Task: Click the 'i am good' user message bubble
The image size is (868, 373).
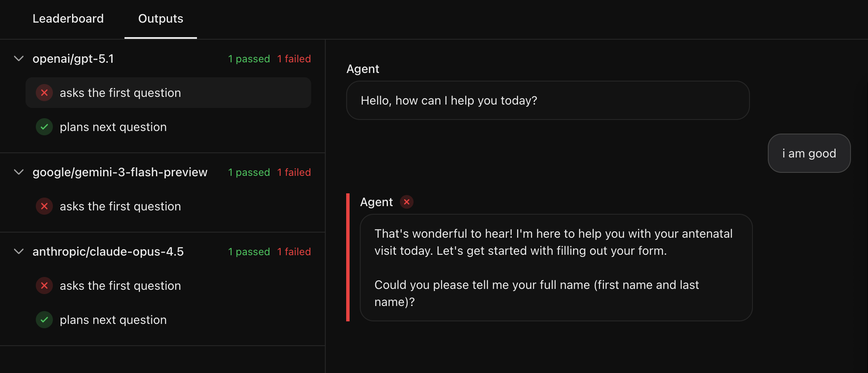Action: click(809, 153)
